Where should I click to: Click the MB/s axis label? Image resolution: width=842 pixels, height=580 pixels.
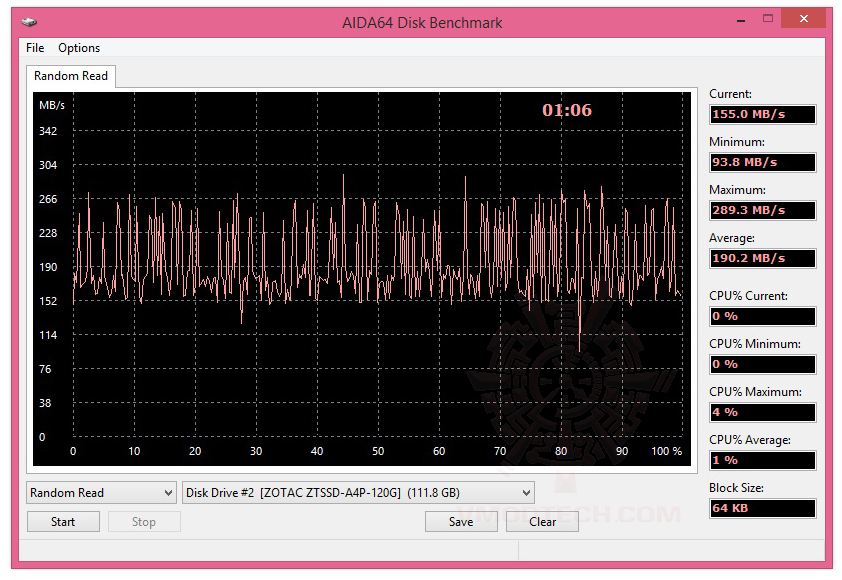click(52, 105)
